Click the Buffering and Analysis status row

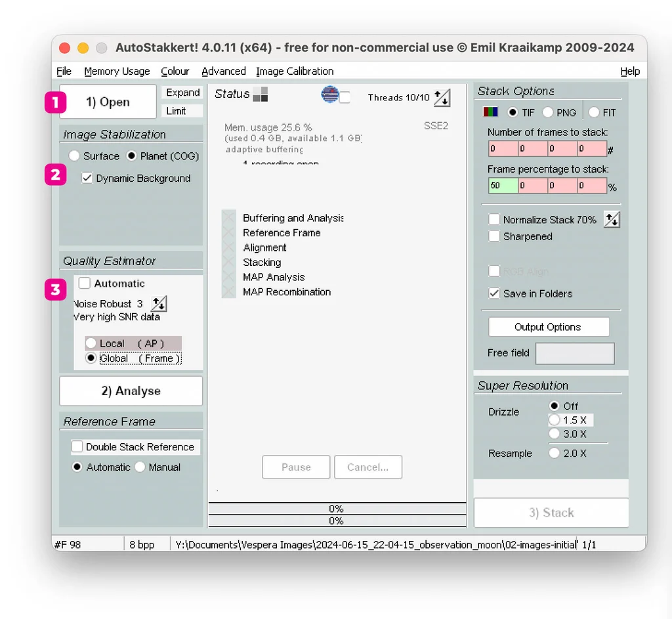pyautogui.click(x=283, y=218)
